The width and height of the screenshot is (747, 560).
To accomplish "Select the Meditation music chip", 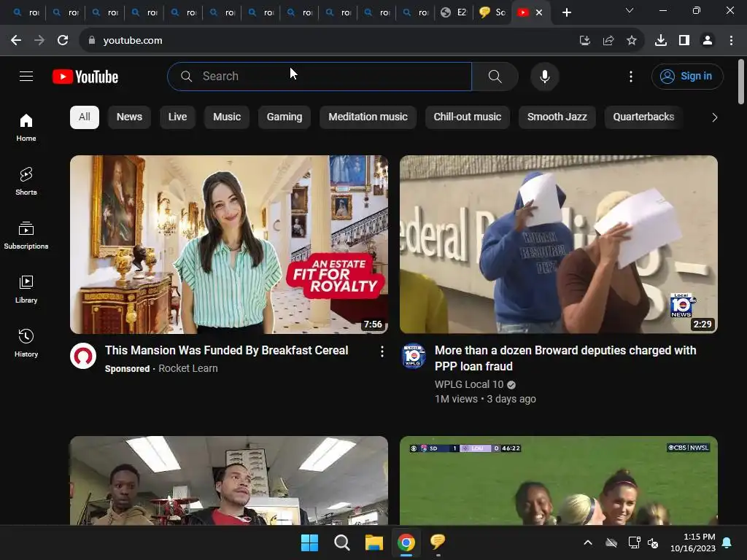I will pos(368,117).
